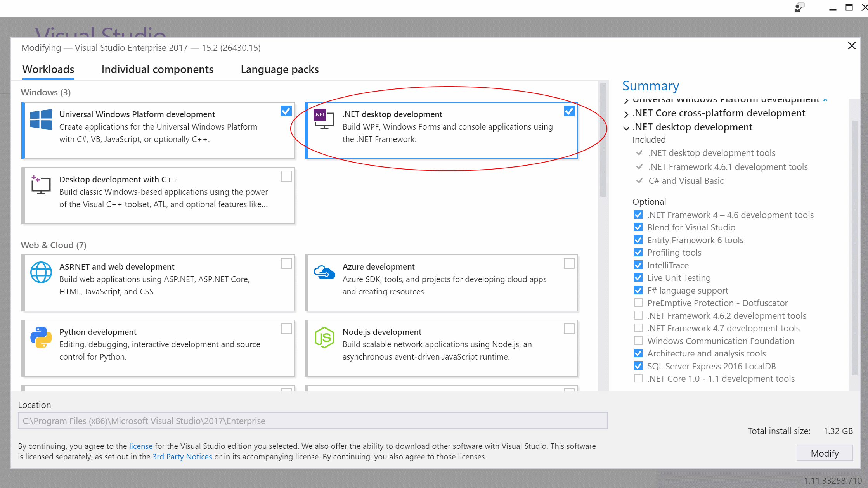Uncheck Blend for Visual Studio option
The height and width of the screenshot is (488, 868).
[638, 227]
